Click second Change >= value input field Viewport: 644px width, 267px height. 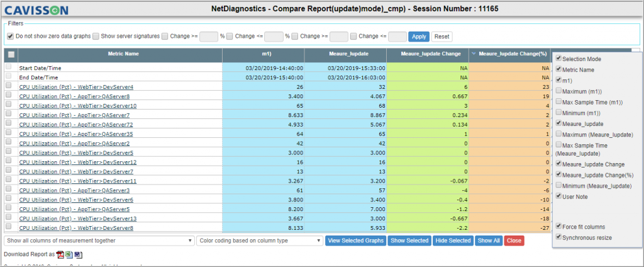[339, 37]
